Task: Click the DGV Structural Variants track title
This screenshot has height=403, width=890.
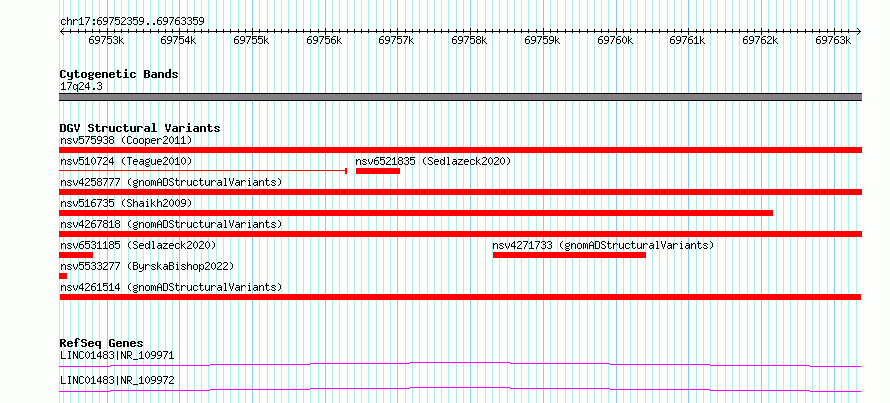Action: [140, 128]
